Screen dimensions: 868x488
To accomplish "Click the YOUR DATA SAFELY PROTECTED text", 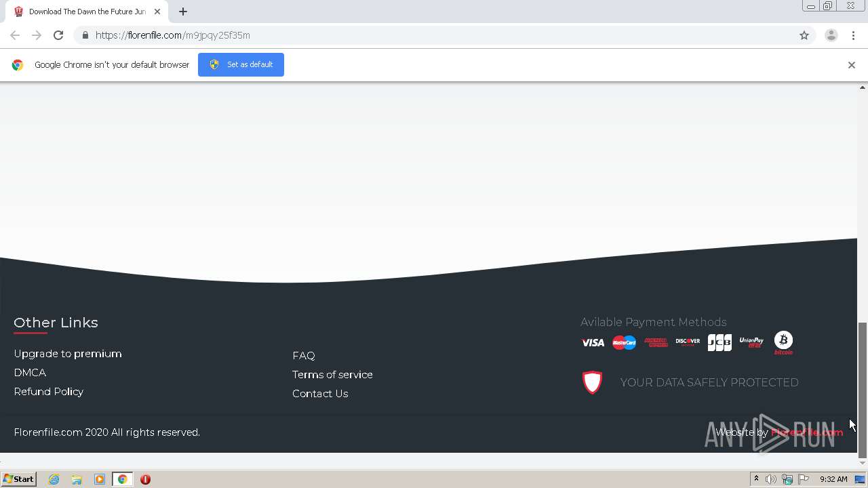I will [709, 382].
